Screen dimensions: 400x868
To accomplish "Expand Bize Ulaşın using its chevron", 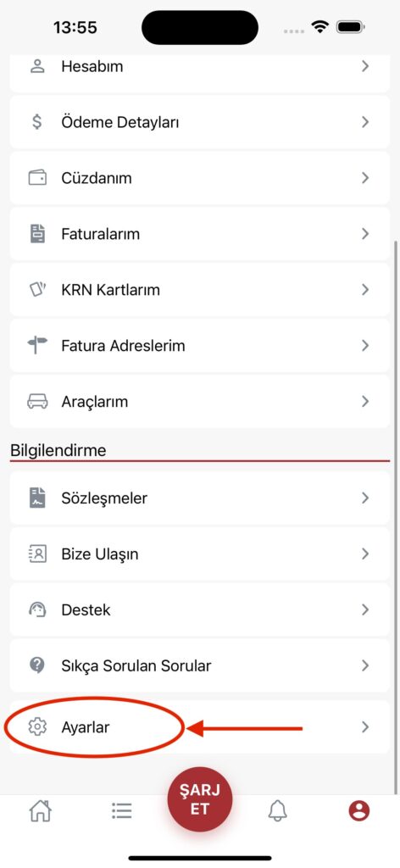I will click(x=365, y=554).
